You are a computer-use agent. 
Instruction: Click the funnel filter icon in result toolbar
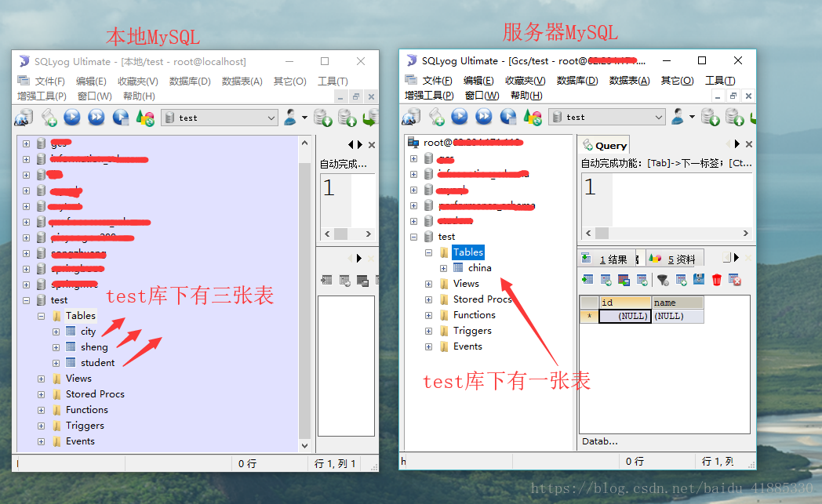[663, 280]
